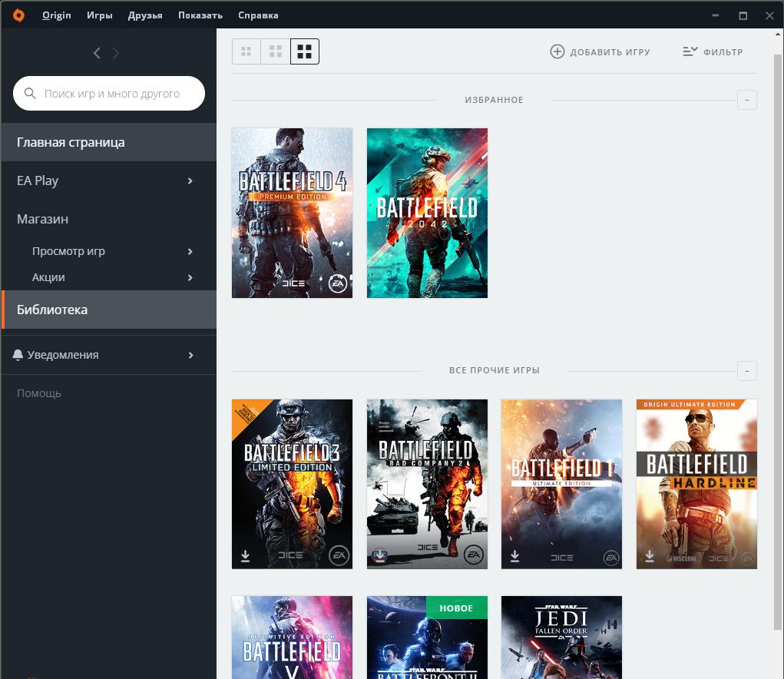Viewport: 784px width, 679px height.
Task: Expand the EA Play submenu chevron
Action: coord(190,181)
